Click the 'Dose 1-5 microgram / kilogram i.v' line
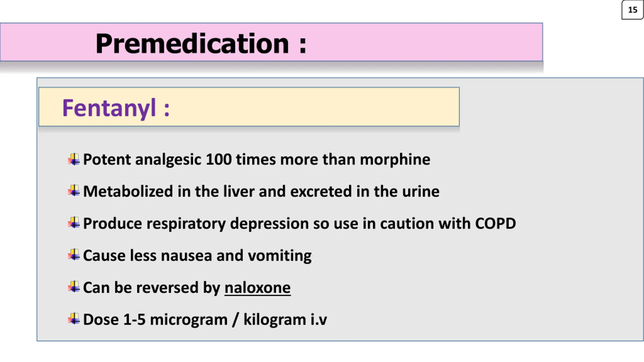Image resolution: width=644 pixels, height=362 pixels. [x=205, y=320]
